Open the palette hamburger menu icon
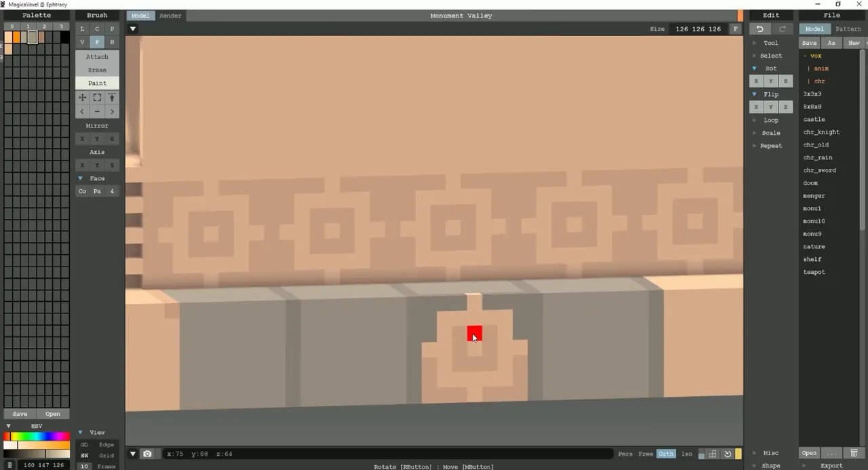 point(9,465)
